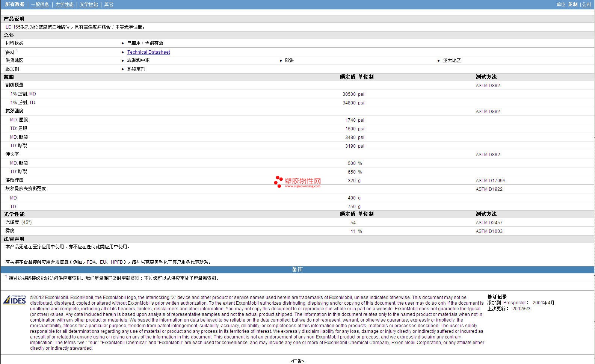Click the 广告 advertisement placeholder
Screen dimensions: 595x364
[x=297, y=361]
